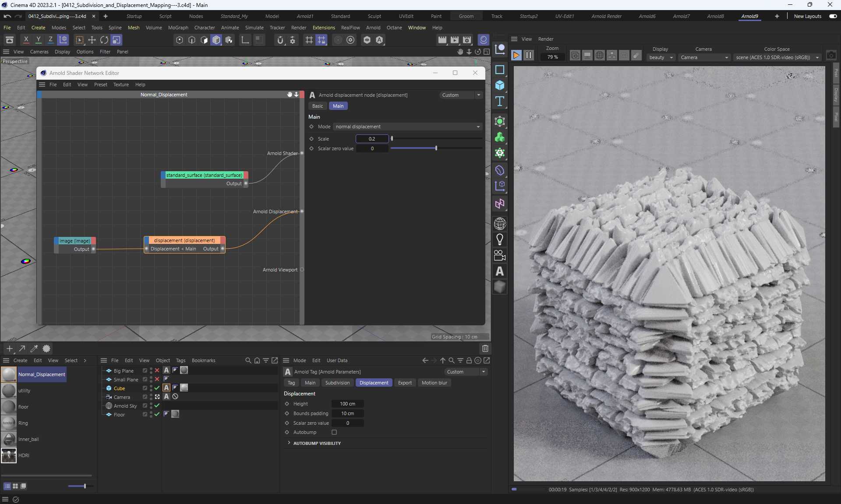Switch to the Subdivision tab
Image resolution: width=841 pixels, height=504 pixels.
[337, 383]
